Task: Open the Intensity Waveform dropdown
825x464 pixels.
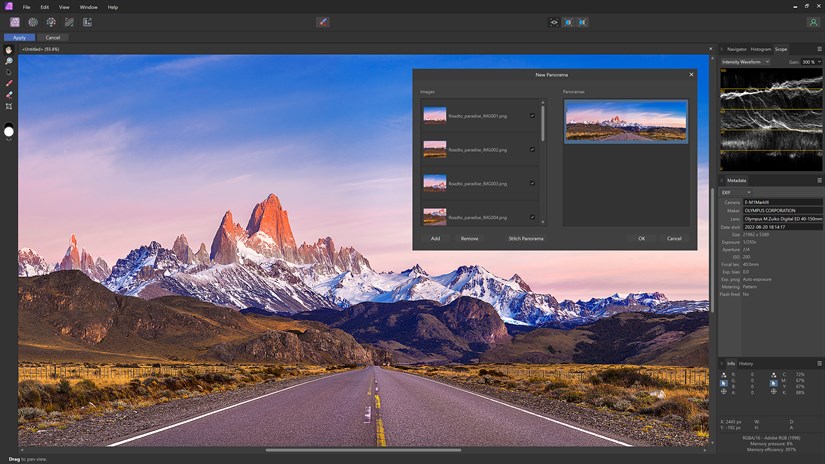Action: click(x=743, y=62)
